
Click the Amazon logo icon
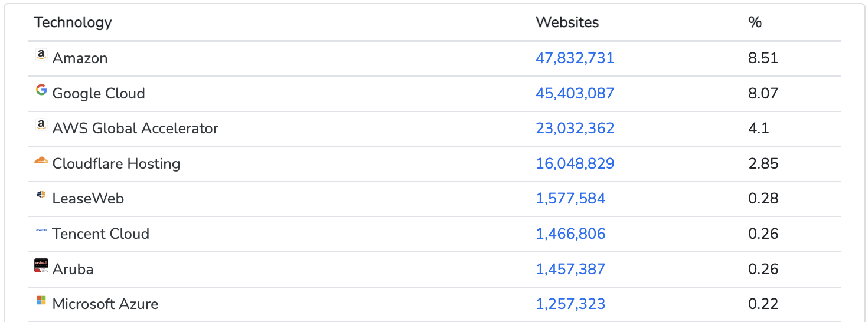coord(41,55)
